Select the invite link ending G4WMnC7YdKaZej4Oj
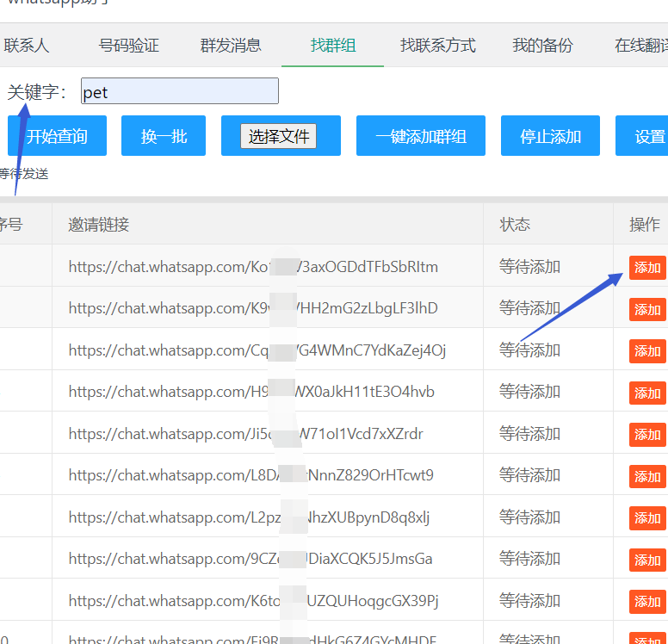 pos(257,350)
